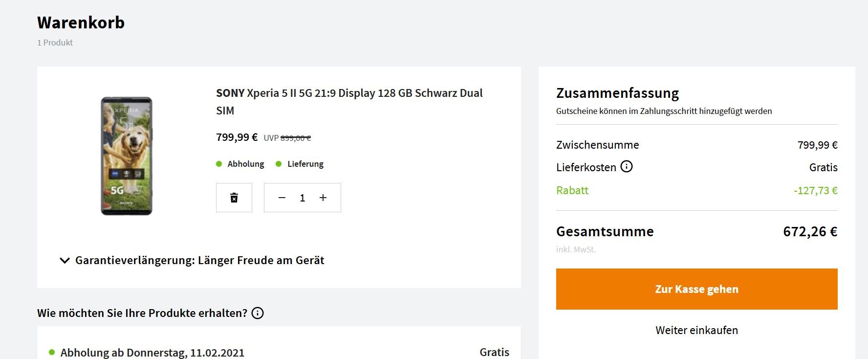868x359 pixels.
Task: Delete the Sony Xperia from cart
Action: [x=234, y=198]
